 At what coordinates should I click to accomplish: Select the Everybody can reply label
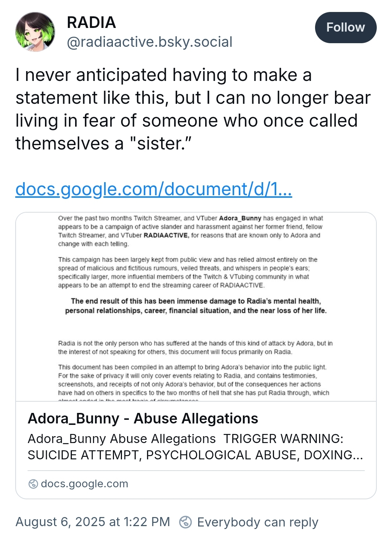coord(258,522)
